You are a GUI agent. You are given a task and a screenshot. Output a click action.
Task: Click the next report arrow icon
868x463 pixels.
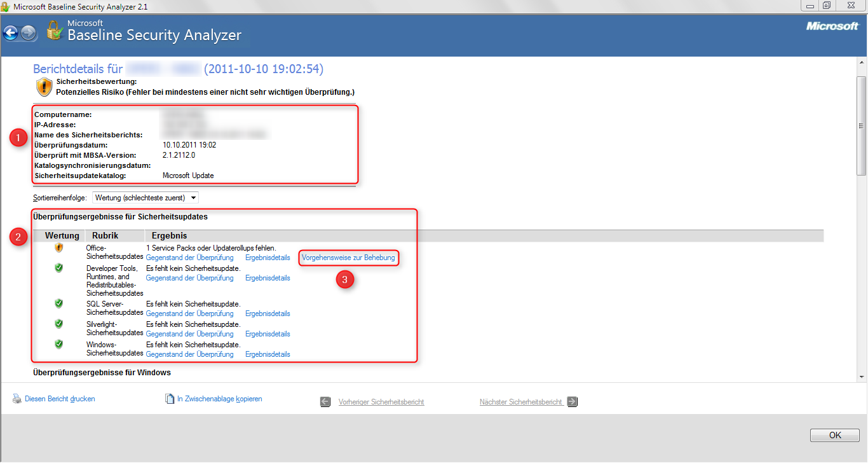point(571,401)
